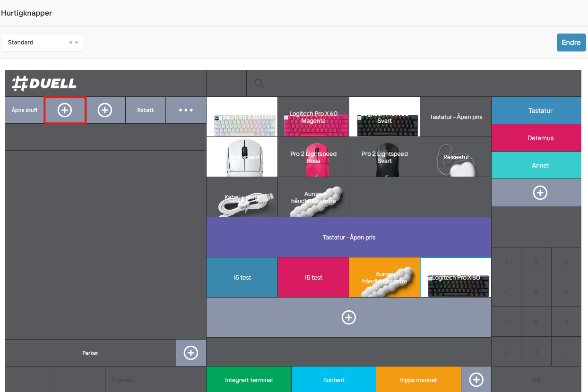Click numpad key 5
Image resolution: width=588 pixels, height=392 pixels.
[536, 292]
